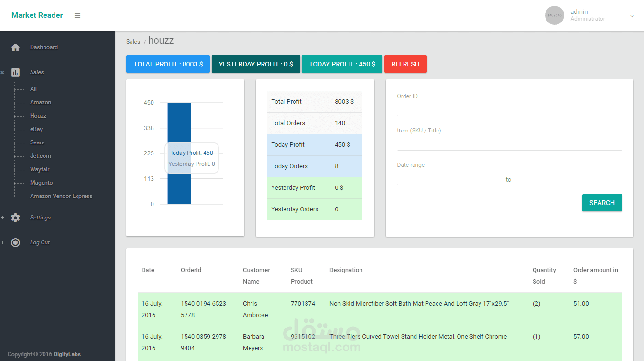The width and height of the screenshot is (644, 361).
Task: Click the Yesterday Orders row
Action: point(315,209)
